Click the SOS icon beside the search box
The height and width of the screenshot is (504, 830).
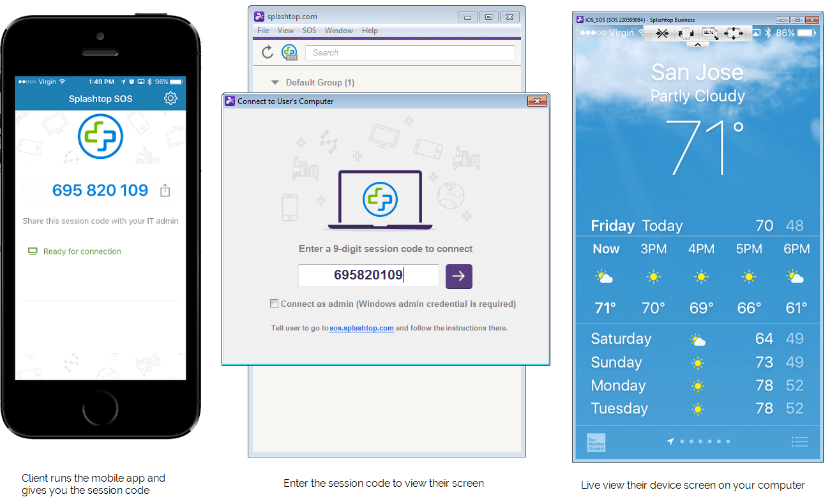coord(290,52)
